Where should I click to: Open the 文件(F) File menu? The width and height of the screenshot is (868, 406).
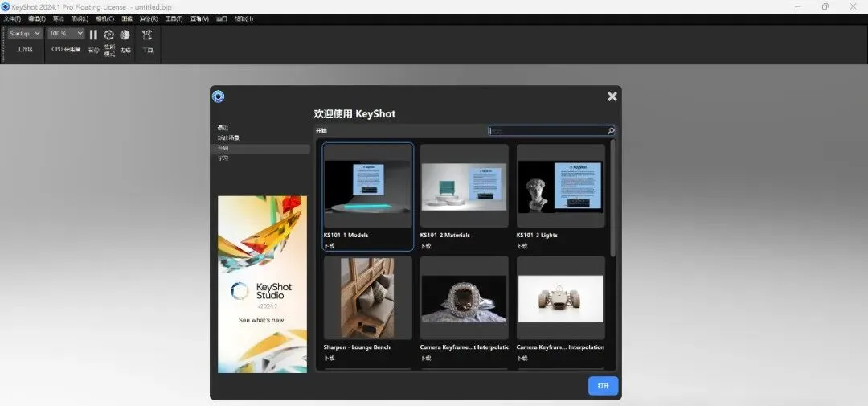tap(13, 18)
